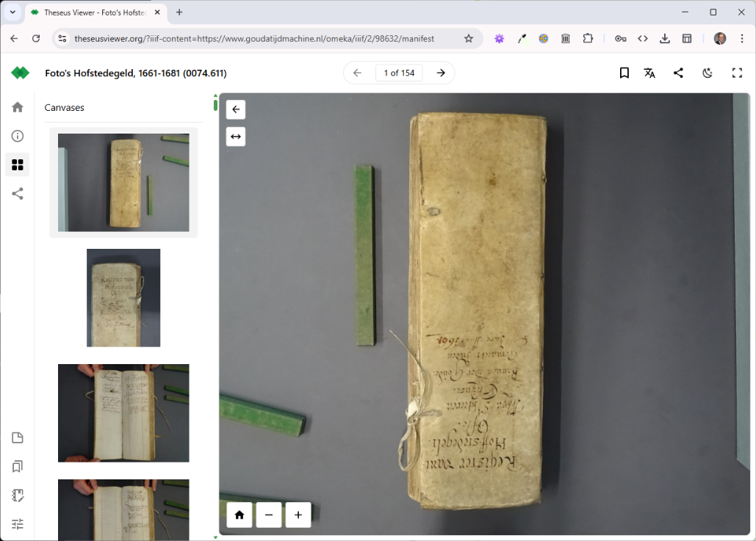Toggle fullscreen viewer mode
The height and width of the screenshot is (541, 756).
(x=737, y=73)
